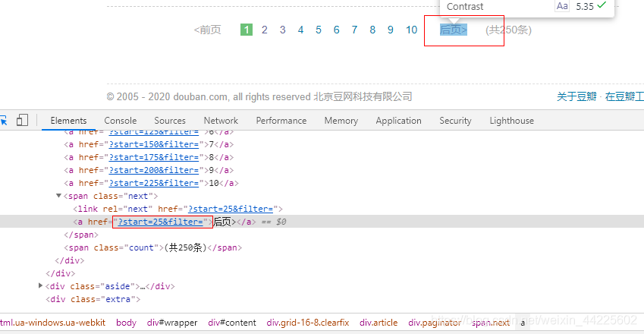Select div.paginator in the breadcrumb bar
The width and height of the screenshot is (644, 334).
[435, 323]
